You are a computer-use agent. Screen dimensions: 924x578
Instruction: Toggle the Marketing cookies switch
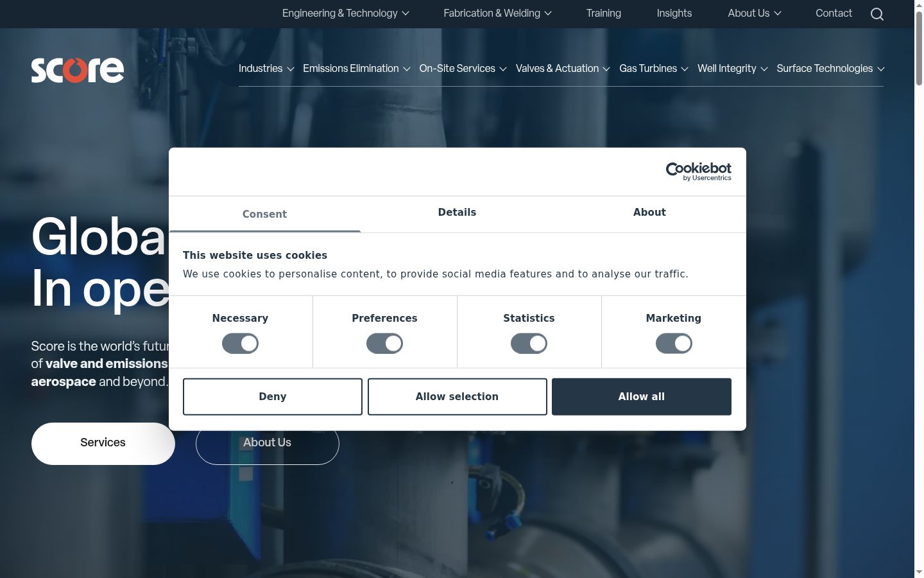pyautogui.click(x=674, y=344)
